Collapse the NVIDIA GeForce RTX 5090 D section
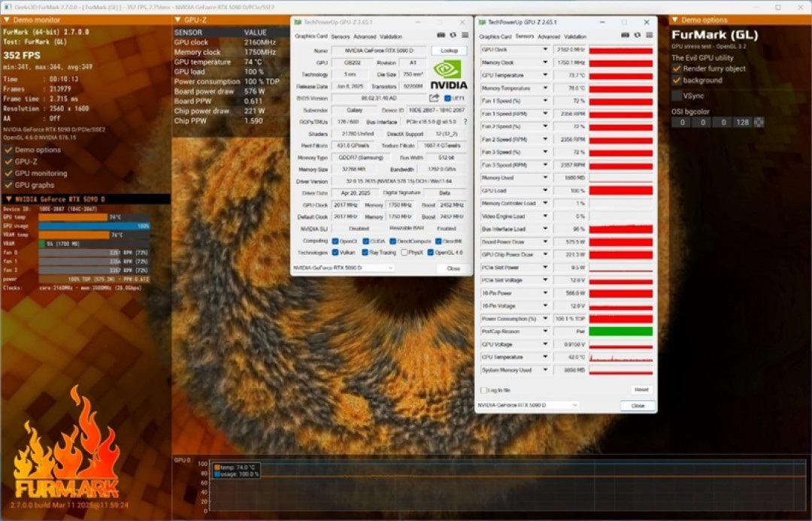The height and width of the screenshot is (521, 812). pyautogui.click(x=9, y=199)
